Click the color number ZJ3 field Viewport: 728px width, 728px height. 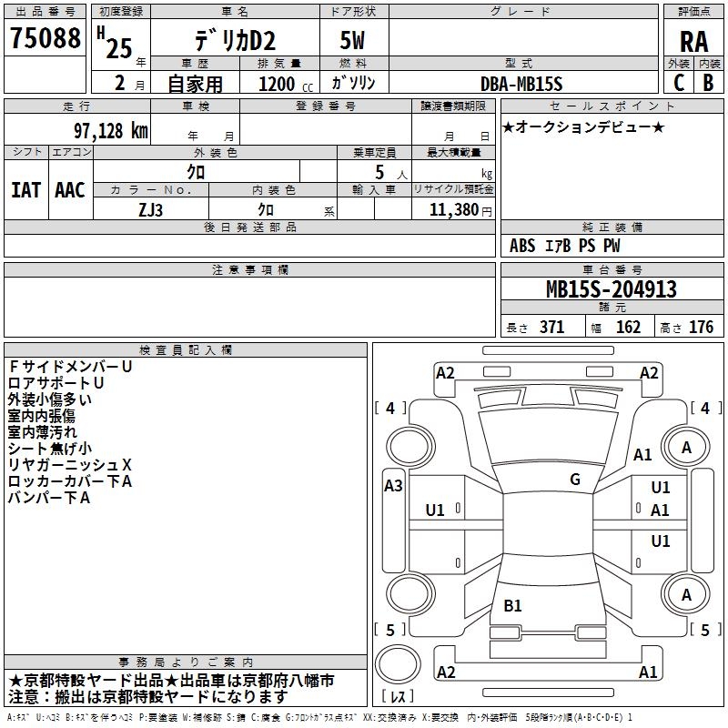coord(151,209)
